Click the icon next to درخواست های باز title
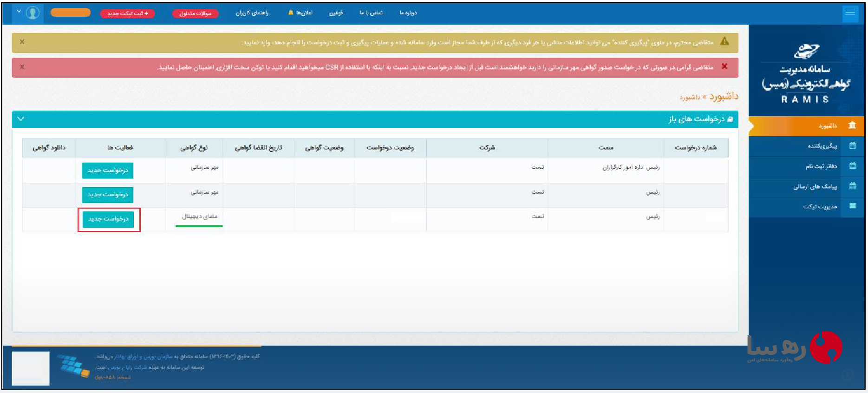Image resolution: width=868 pixels, height=393 pixels. [x=730, y=119]
